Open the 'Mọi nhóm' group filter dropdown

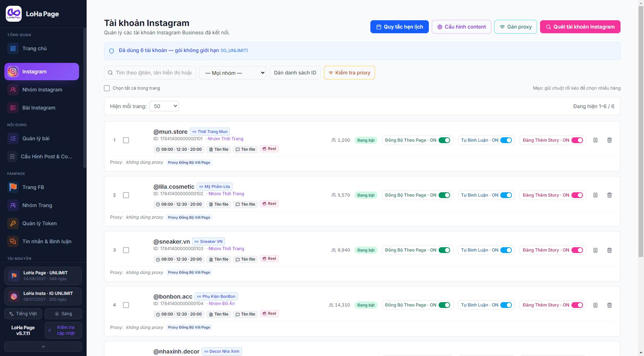coord(233,73)
